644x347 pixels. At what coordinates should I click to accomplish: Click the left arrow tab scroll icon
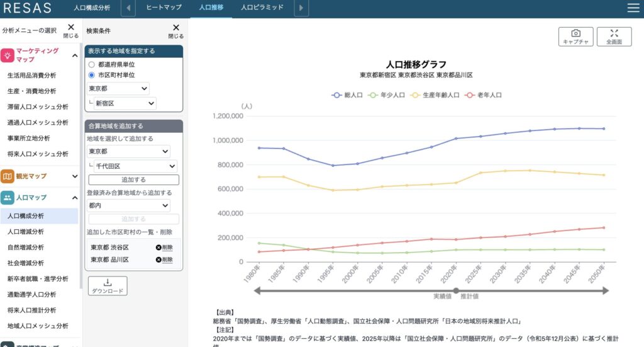coord(128,8)
